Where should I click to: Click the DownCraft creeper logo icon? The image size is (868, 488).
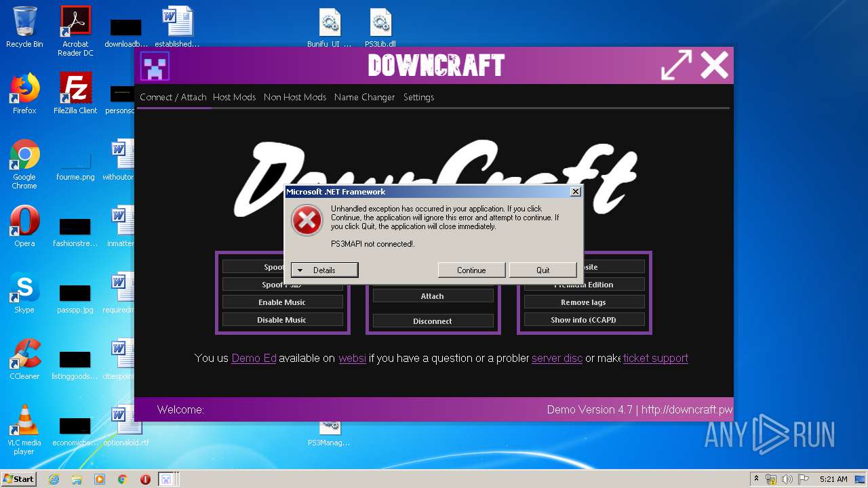[155, 66]
